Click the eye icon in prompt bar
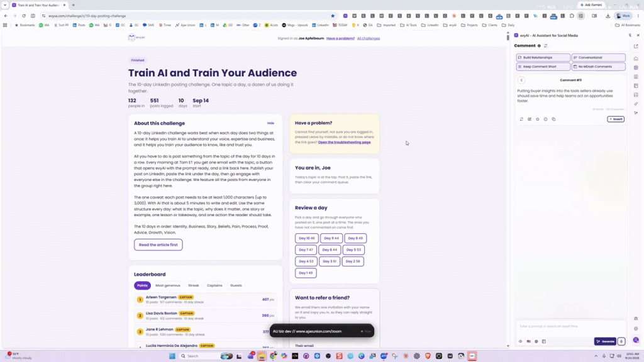Image resolution: width=644 pixels, height=362 pixels. point(520,341)
